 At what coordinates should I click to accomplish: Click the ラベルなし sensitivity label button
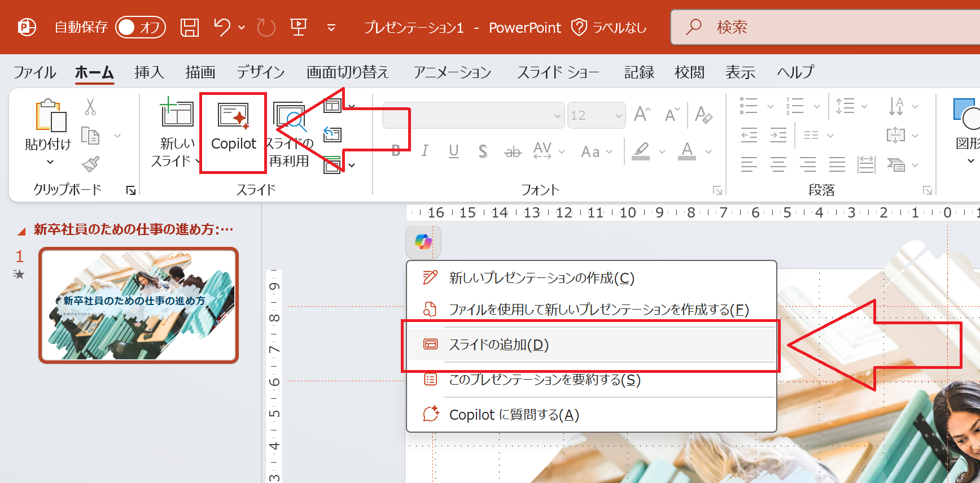(x=609, y=27)
